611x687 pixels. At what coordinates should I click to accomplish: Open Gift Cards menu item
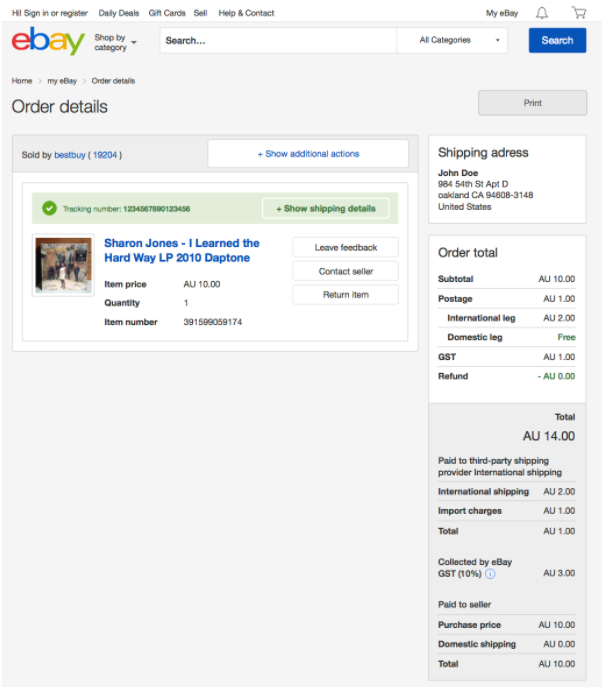point(167,13)
